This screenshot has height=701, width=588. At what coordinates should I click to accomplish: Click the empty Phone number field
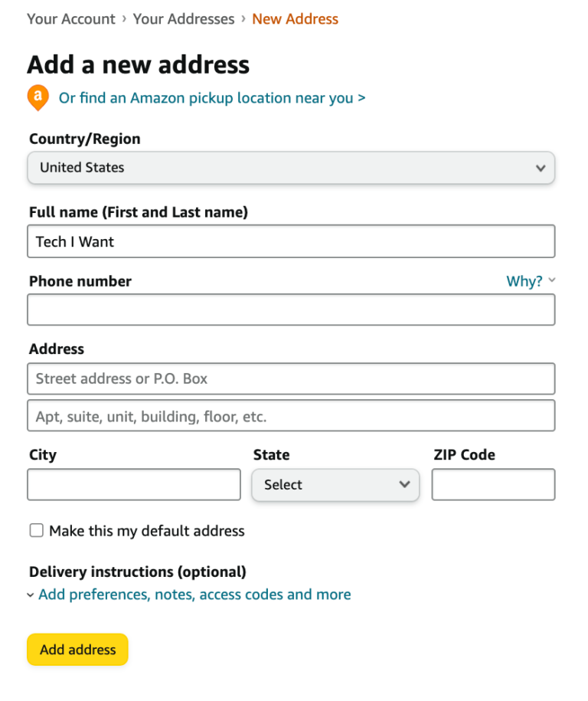coord(291,310)
